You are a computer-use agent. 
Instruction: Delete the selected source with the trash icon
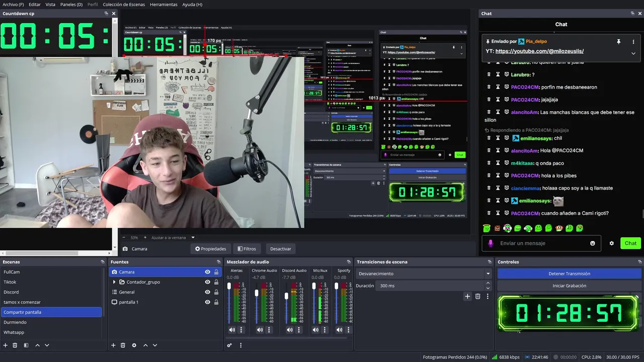[123, 345]
